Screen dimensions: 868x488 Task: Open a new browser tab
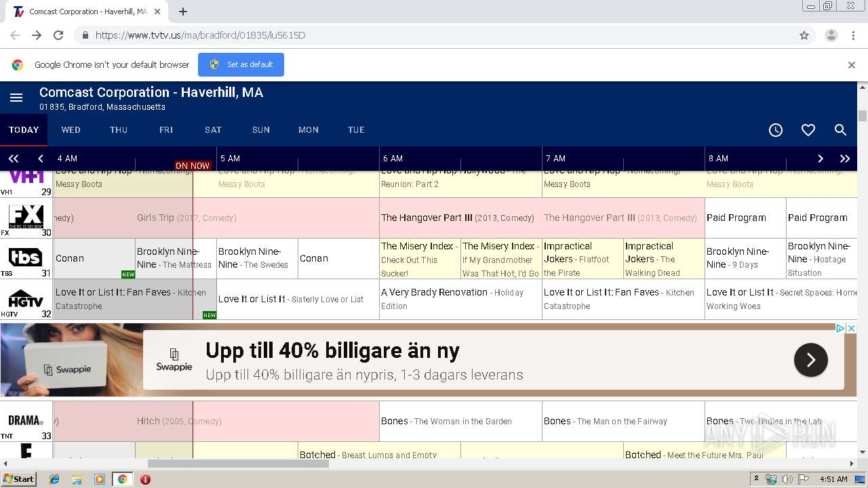(182, 12)
